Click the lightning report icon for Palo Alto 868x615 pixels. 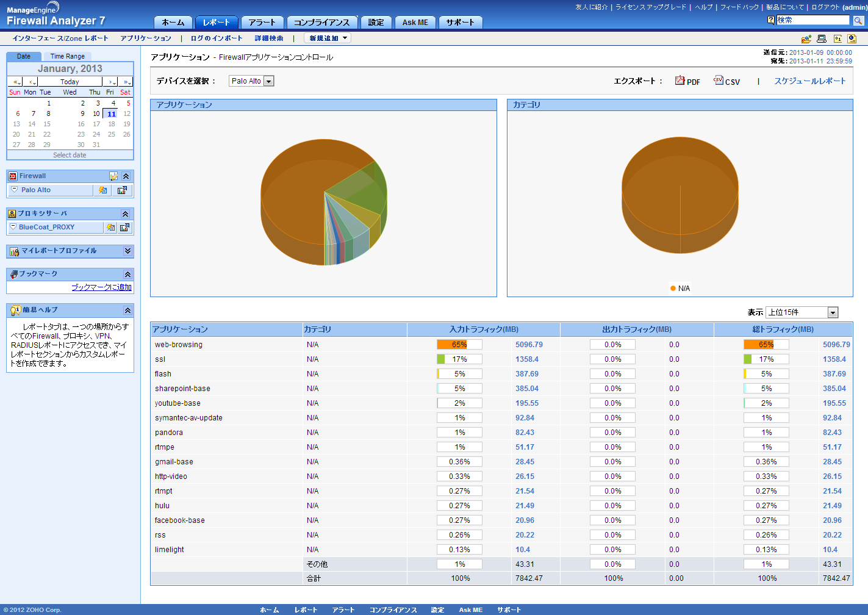(102, 190)
